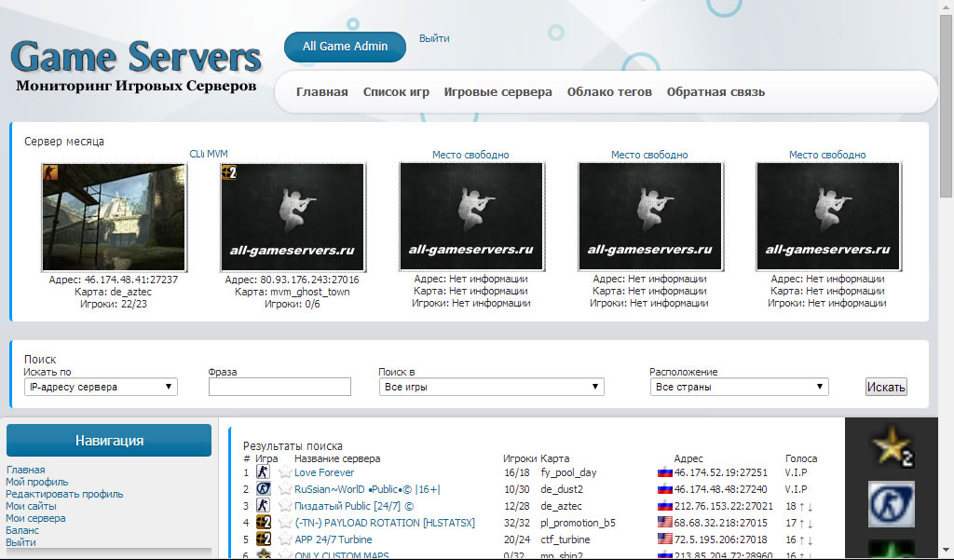
Task: Click the page vertical scrollbar thumb
Action: [947, 106]
